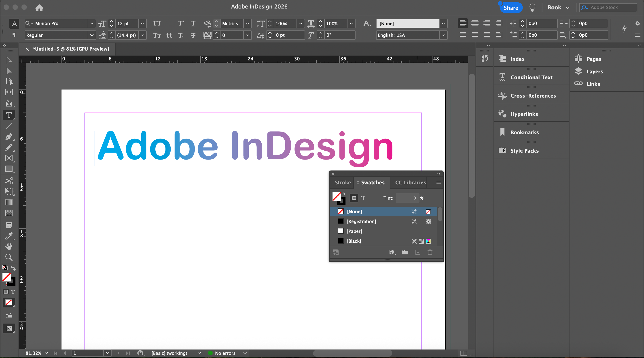Viewport: 644px width, 358px height.
Task: Click the new swatch icon
Action: pos(418,252)
